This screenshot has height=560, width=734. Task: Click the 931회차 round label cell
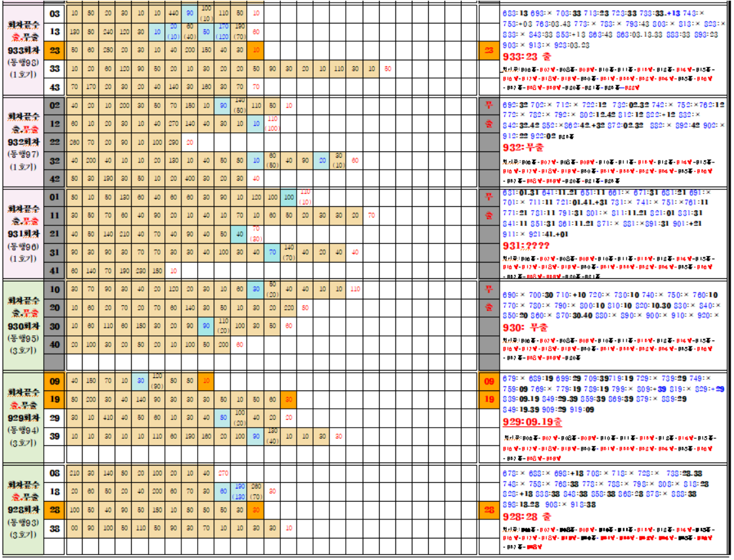click(x=23, y=234)
